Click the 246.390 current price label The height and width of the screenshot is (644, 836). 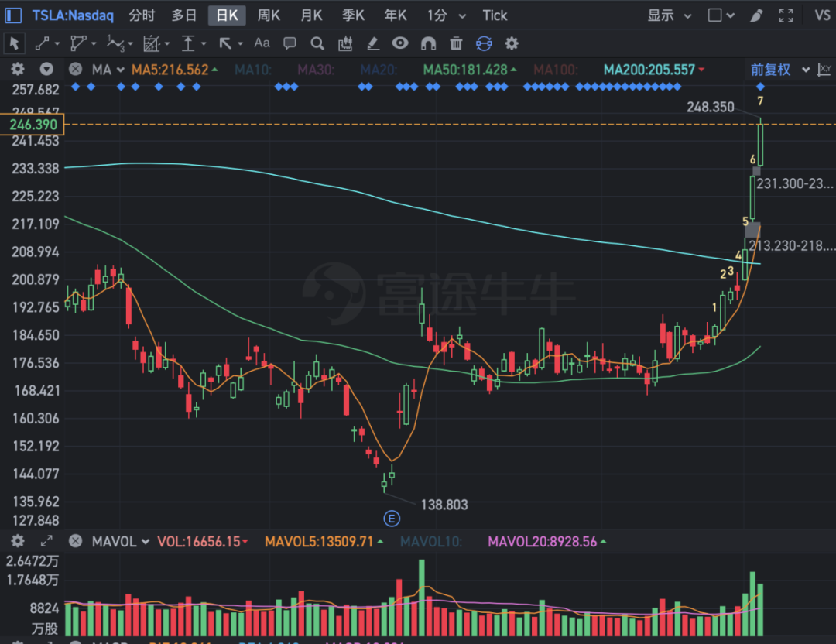point(32,124)
